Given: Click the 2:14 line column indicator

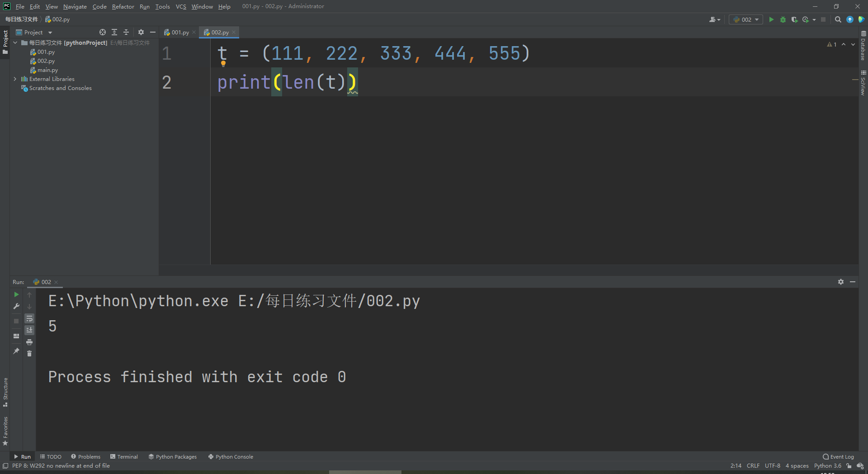Looking at the screenshot, I should point(736,466).
